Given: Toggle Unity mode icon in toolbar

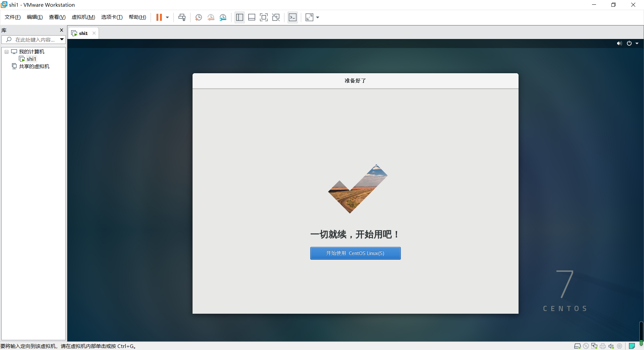Looking at the screenshot, I should coord(276,17).
